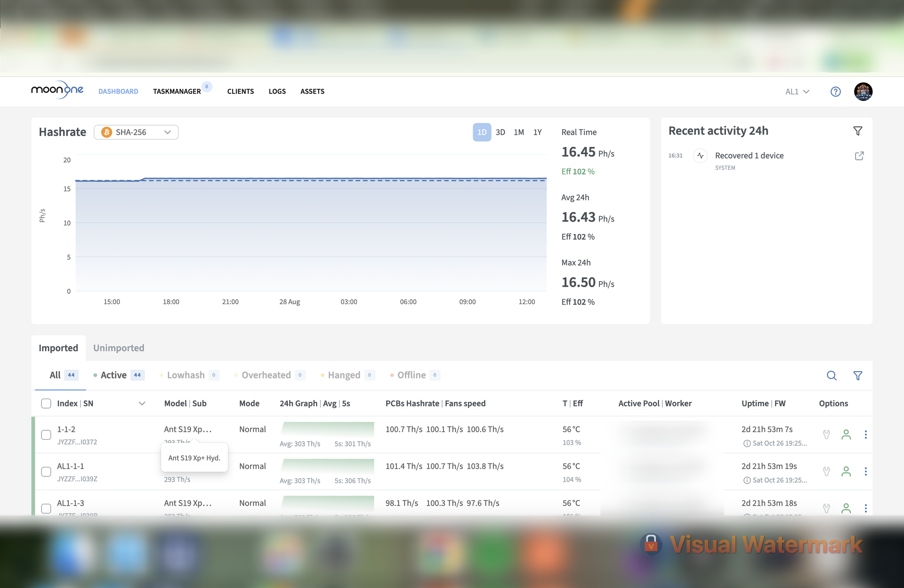Expand the AL1 site selector dropdown

click(797, 91)
